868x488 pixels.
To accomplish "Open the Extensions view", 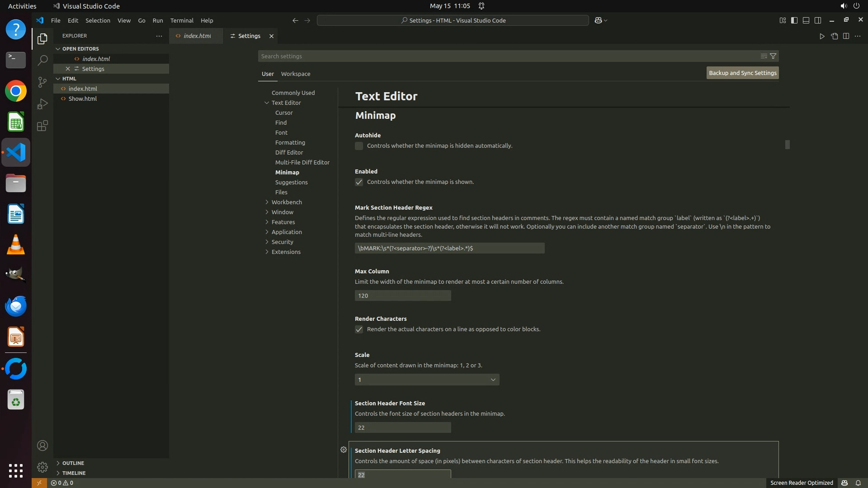I will (x=42, y=126).
